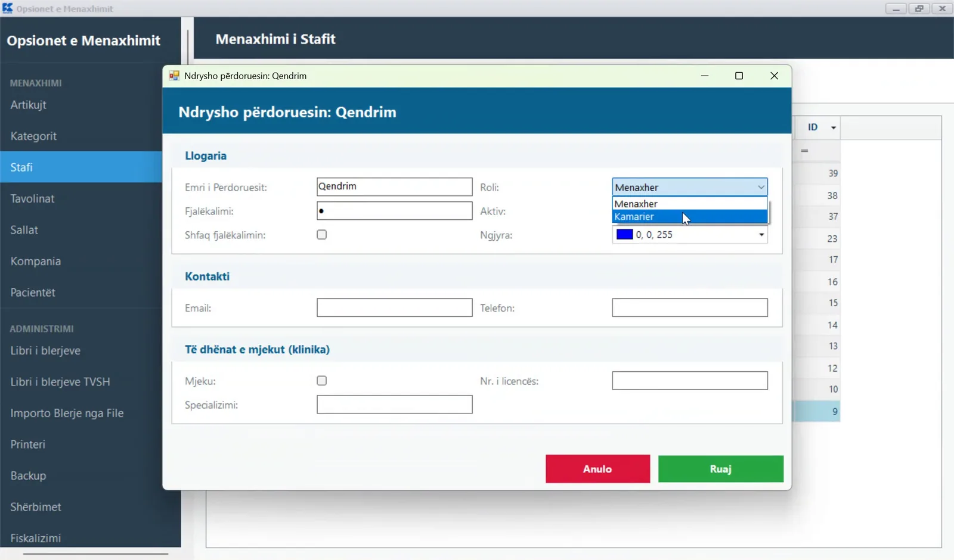
Task: Click the Specializimi input field
Action: coord(394,405)
